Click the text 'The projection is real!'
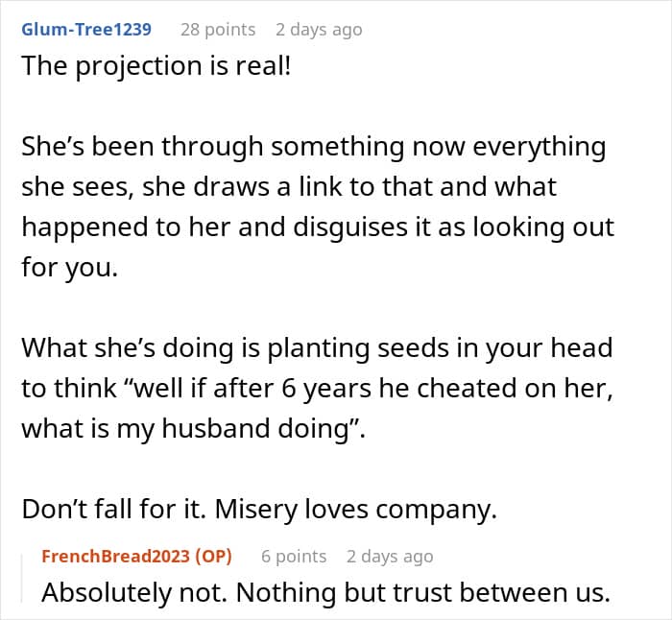The image size is (672, 620). pyautogui.click(x=156, y=66)
